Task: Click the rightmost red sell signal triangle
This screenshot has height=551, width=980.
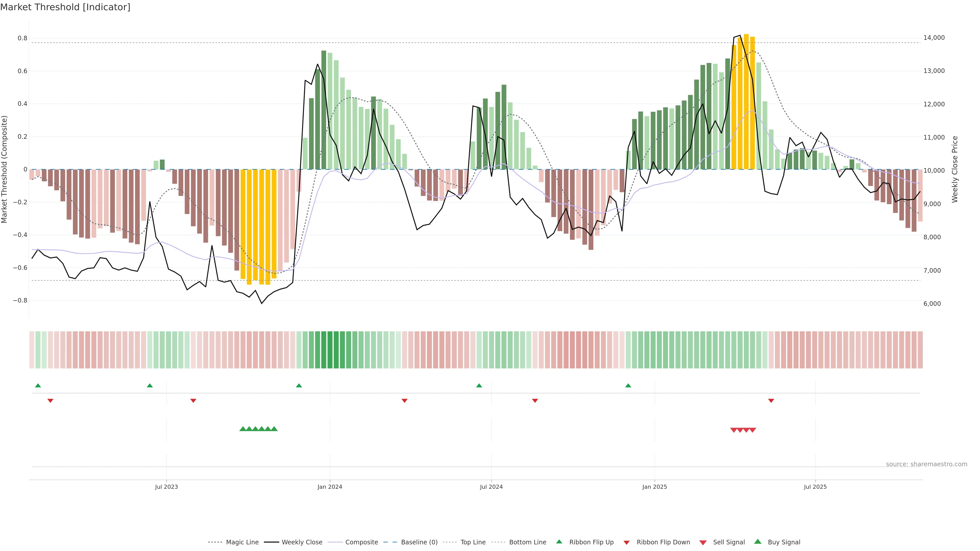Action: coord(753,430)
